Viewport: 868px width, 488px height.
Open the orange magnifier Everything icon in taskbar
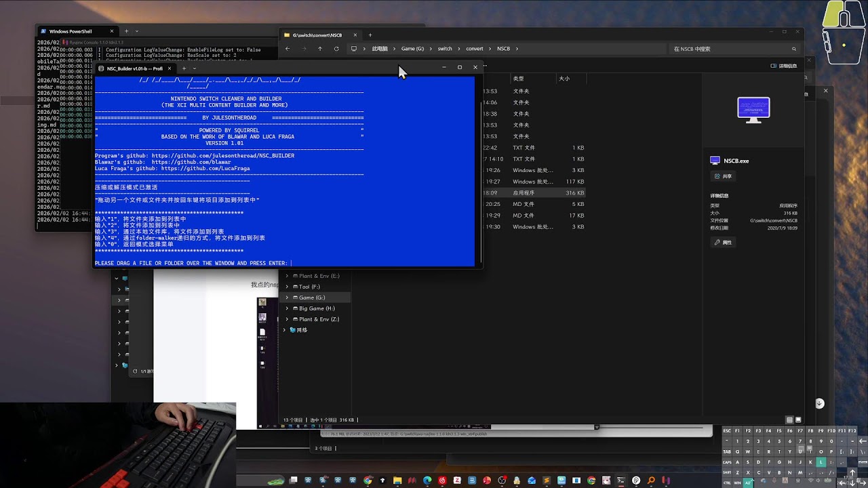pyautogui.click(x=651, y=481)
